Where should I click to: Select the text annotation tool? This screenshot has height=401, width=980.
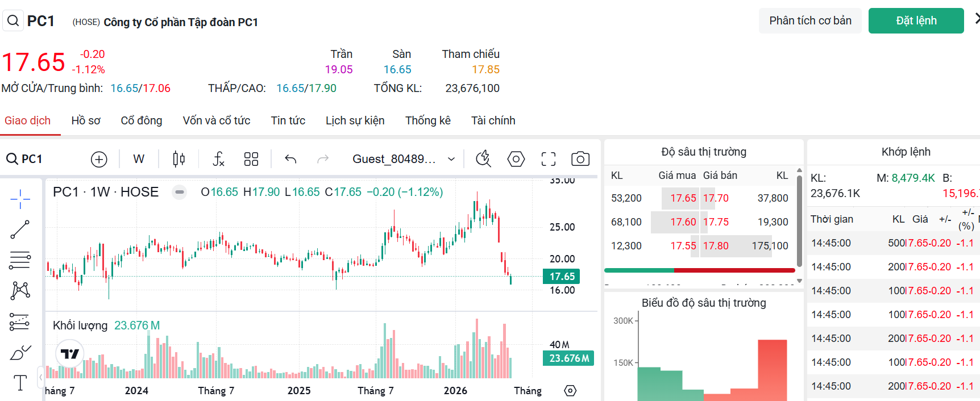pyautogui.click(x=20, y=383)
